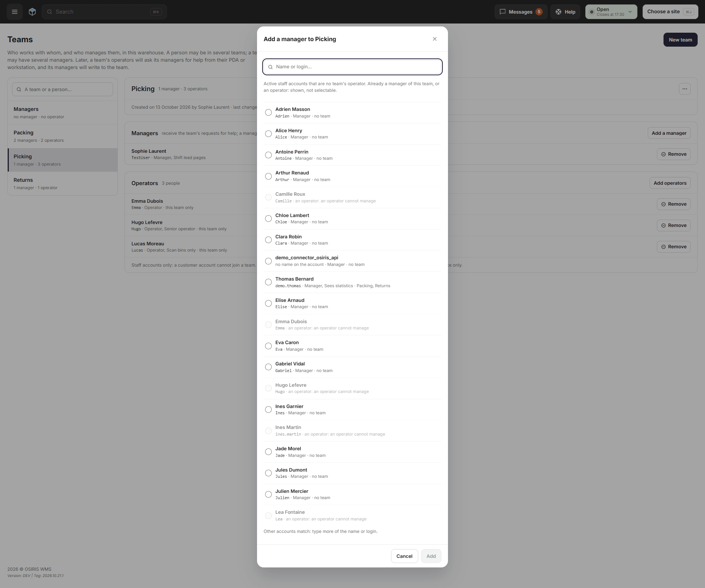Create a New team
This screenshot has height=588, width=705.
(680, 40)
